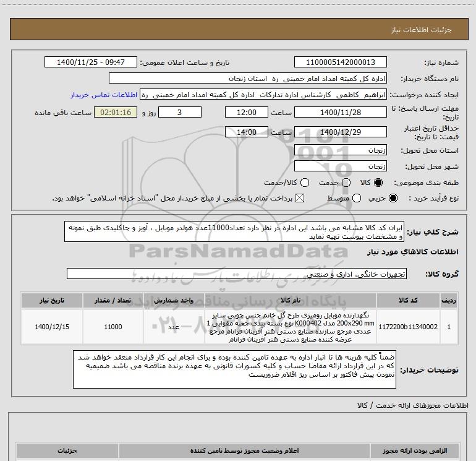Open the buyer contact info link اطلاعات تماس خریدار
This screenshot has height=461, width=476.
(x=104, y=95)
